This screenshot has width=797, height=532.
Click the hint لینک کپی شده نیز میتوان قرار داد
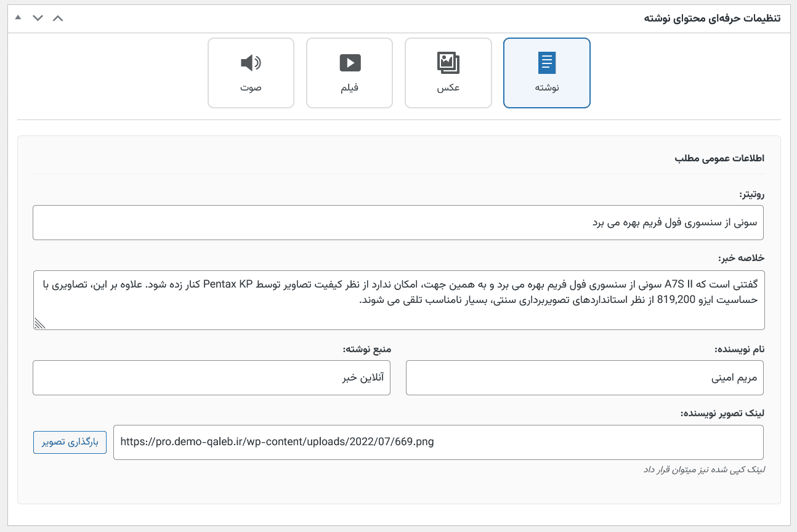point(703,469)
